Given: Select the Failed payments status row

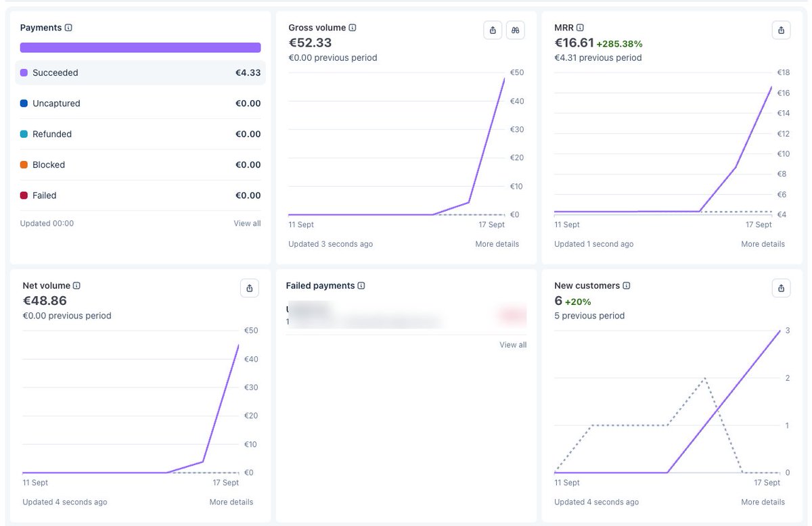Looking at the screenshot, I should coord(141,195).
